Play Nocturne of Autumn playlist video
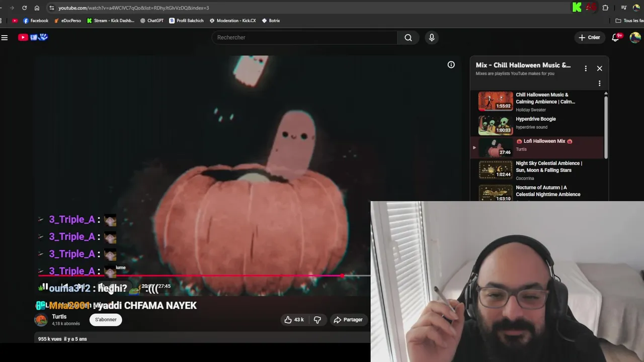Image resolution: width=644 pixels, height=362 pixels. click(537, 193)
